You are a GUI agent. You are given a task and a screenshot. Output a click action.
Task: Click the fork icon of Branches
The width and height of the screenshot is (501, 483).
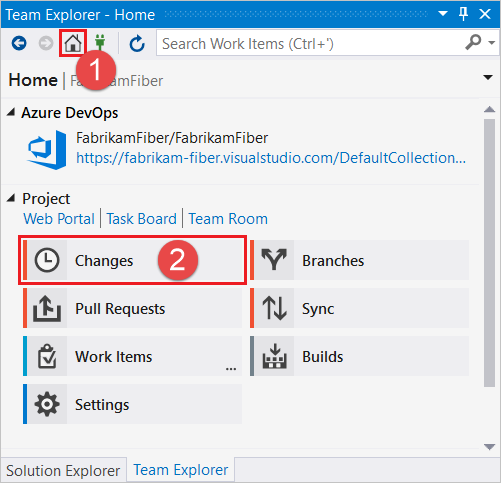[x=274, y=260]
